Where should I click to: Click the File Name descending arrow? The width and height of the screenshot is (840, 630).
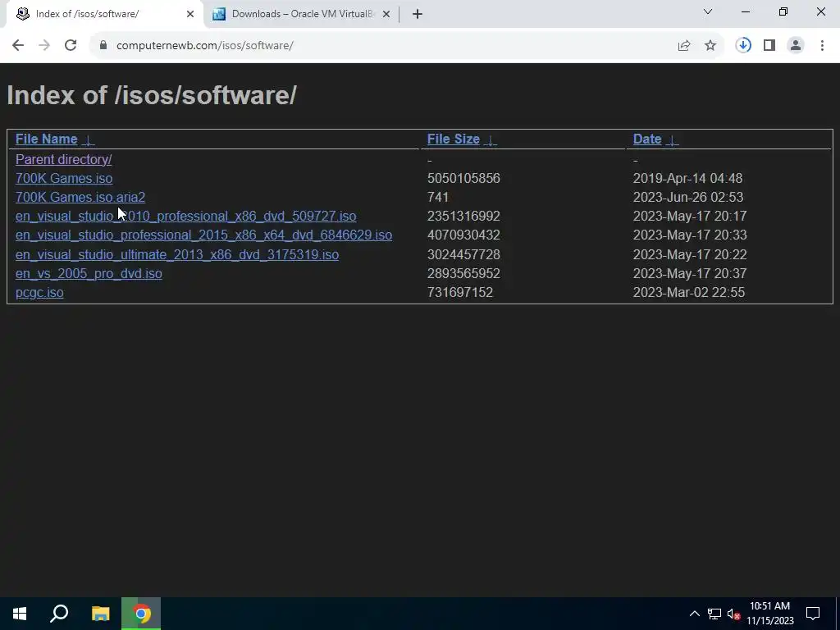coord(88,140)
